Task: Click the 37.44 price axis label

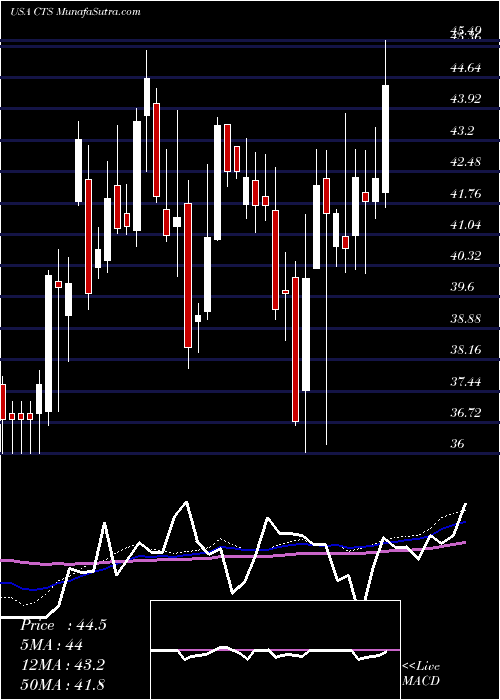Action: click(466, 382)
